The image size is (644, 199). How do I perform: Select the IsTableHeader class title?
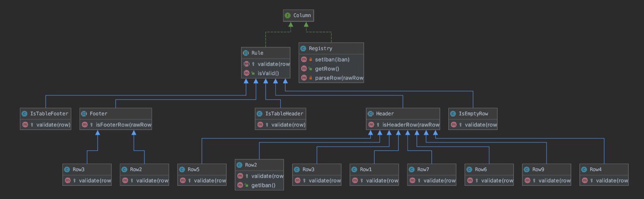(x=284, y=113)
